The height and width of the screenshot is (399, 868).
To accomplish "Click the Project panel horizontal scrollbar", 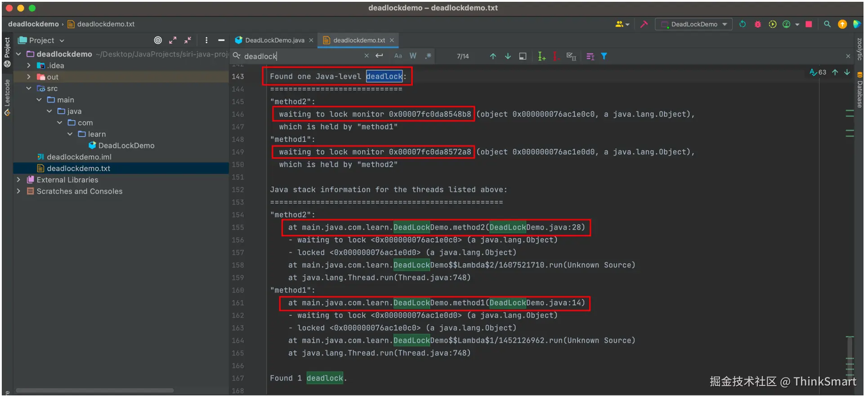I will (94, 390).
